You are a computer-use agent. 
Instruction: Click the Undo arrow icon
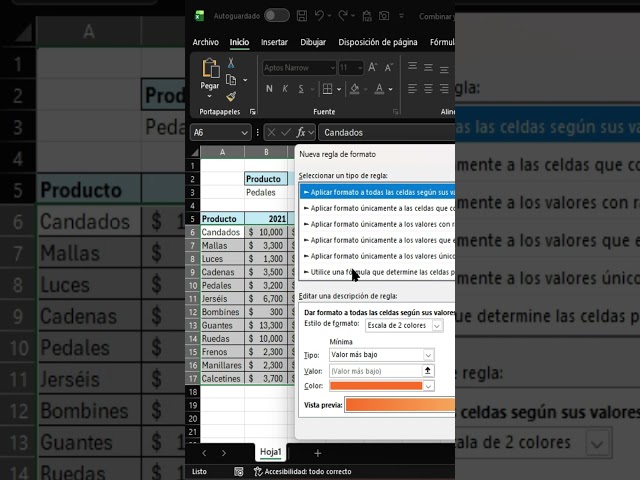click(319, 16)
